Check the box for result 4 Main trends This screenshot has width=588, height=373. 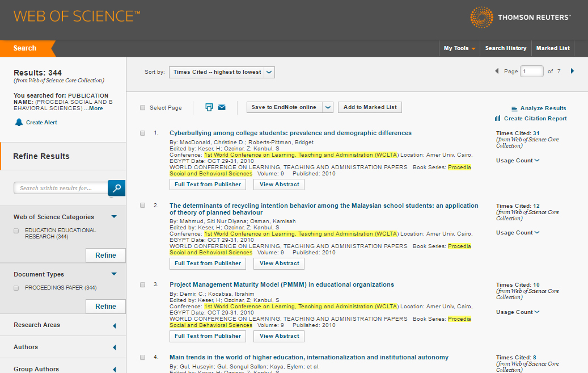point(142,358)
